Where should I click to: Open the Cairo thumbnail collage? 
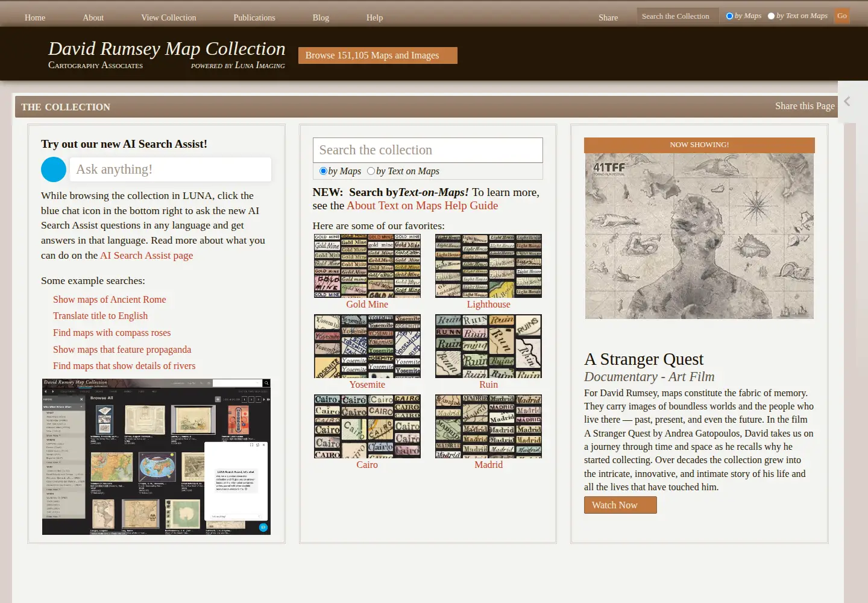click(x=367, y=426)
